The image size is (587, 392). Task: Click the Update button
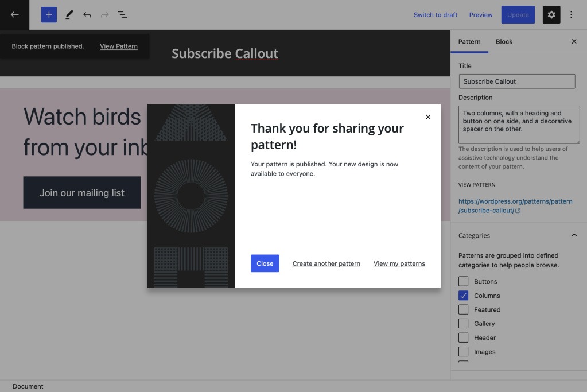pyautogui.click(x=518, y=14)
